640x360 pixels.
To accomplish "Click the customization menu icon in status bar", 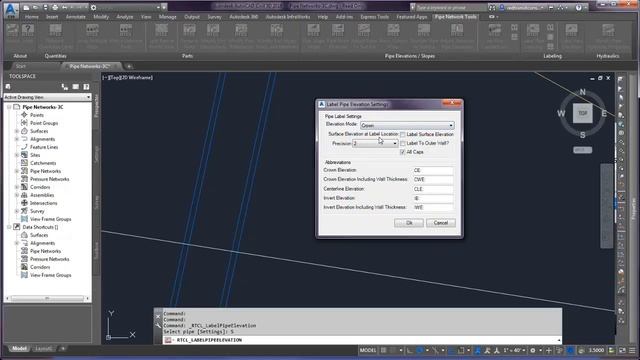I will (633, 350).
